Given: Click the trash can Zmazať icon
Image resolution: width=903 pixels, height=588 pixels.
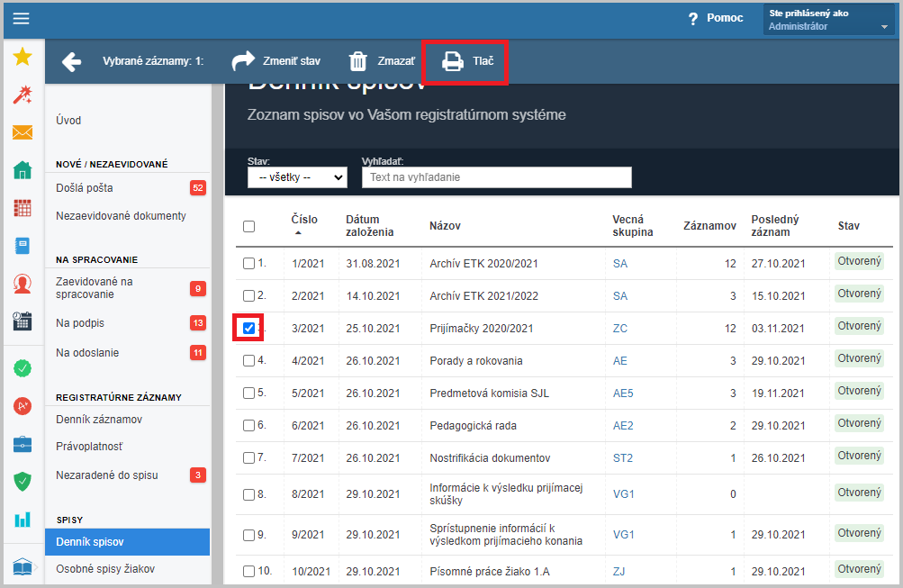Looking at the screenshot, I should coord(358,61).
